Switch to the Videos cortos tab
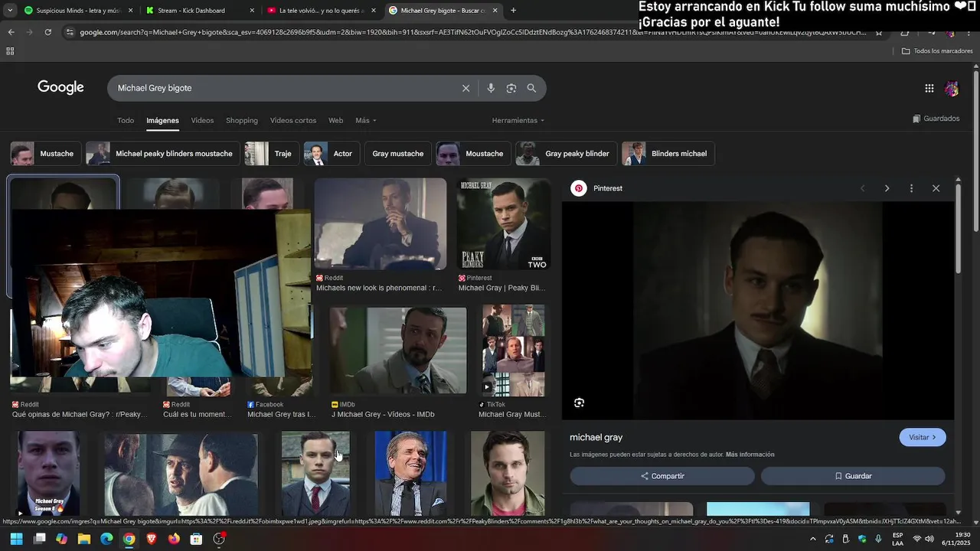Viewport: 980px width, 551px height. click(293, 121)
